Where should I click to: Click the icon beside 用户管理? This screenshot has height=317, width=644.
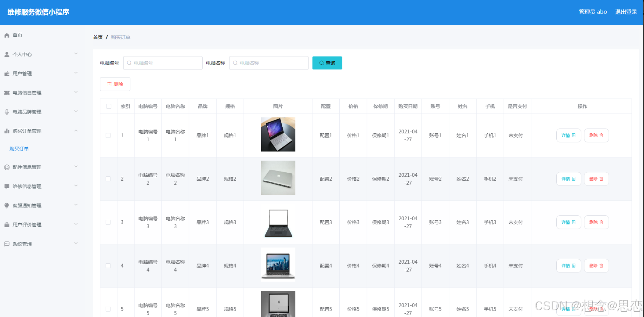7,74
